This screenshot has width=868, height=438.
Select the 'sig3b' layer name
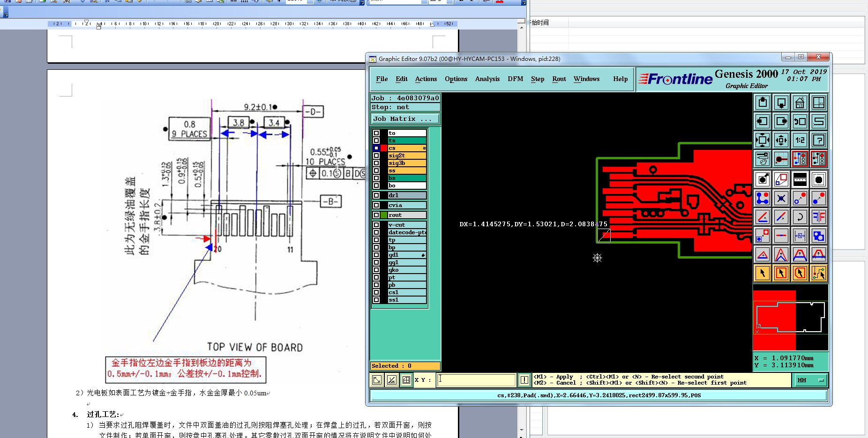pyautogui.click(x=407, y=163)
